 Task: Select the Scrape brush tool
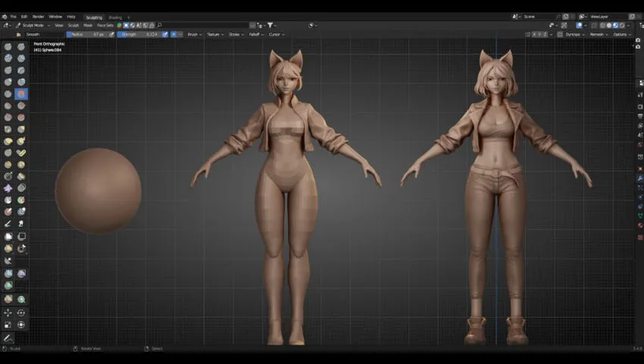click(8, 118)
